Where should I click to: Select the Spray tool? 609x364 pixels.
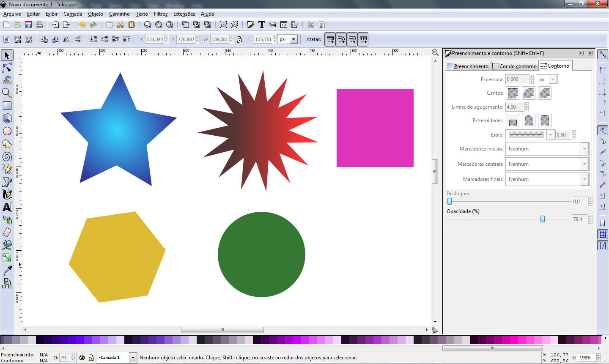pos(7,220)
